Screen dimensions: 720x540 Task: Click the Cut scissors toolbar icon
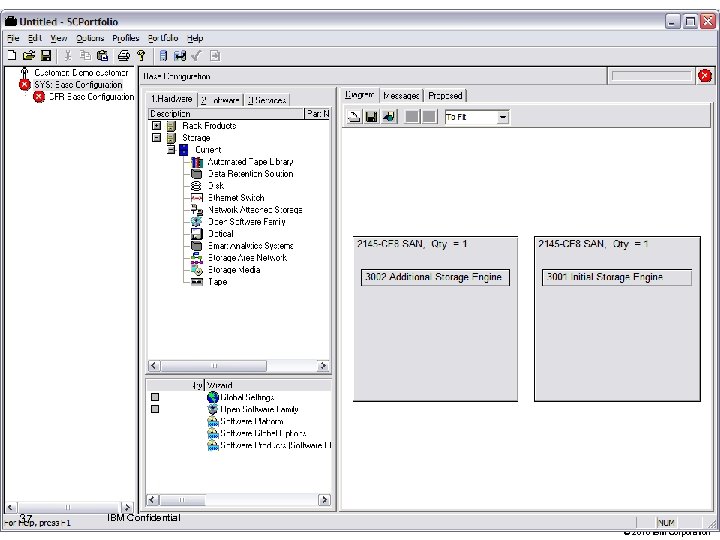[68, 56]
